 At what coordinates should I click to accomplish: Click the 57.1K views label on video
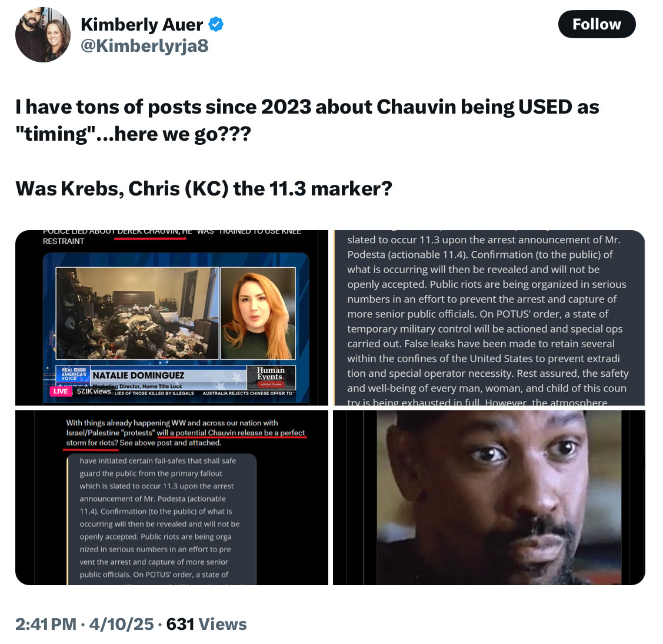[x=94, y=391]
